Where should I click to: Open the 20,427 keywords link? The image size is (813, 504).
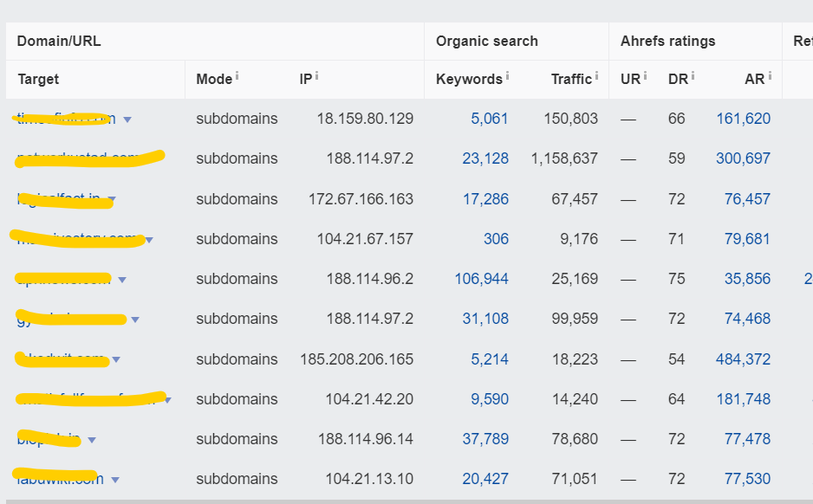pyautogui.click(x=486, y=479)
